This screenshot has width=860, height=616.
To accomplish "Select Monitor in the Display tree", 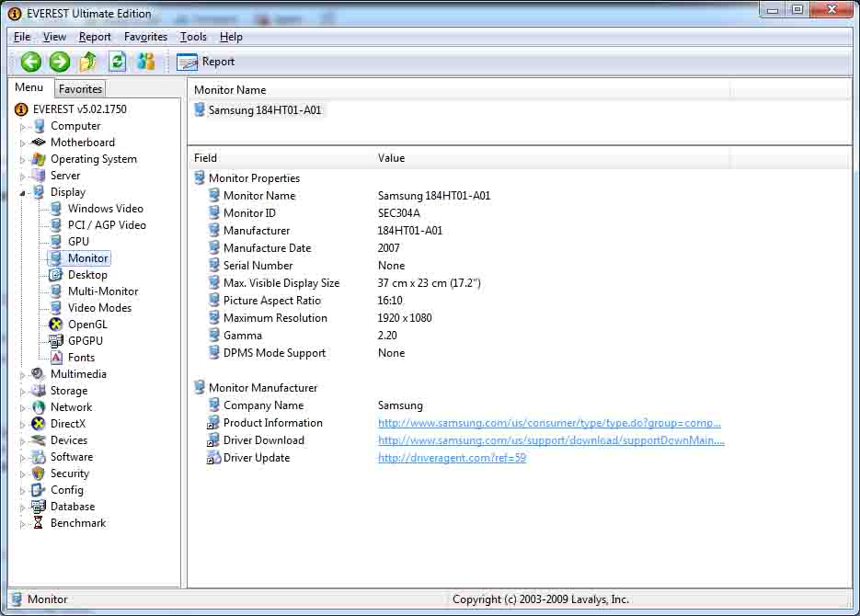I will (87, 258).
